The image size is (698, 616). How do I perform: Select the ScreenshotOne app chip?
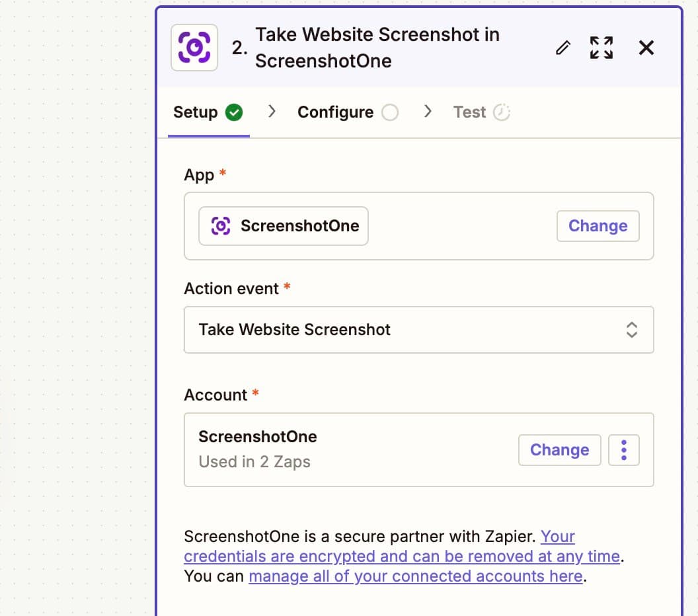(x=284, y=225)
